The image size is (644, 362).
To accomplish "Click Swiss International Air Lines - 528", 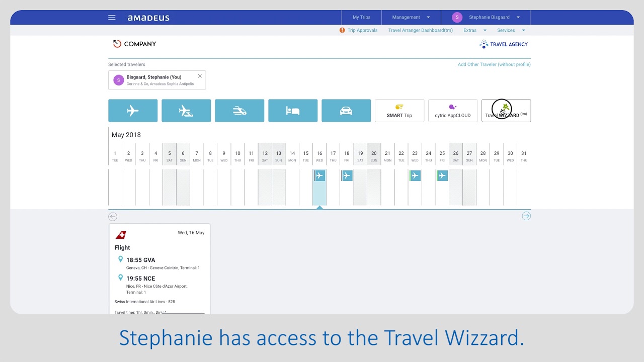I will (145, 302).
